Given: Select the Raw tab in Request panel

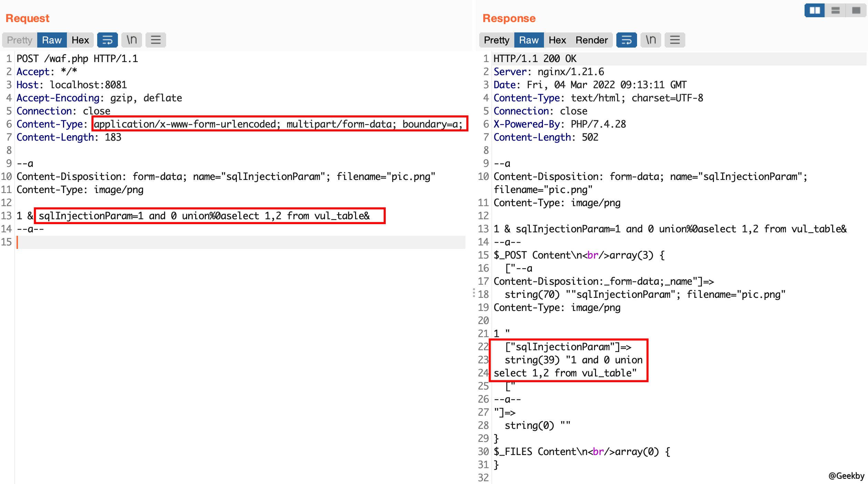Looking at the screenshot, I should pyautogui.click(x=52, y=40).
